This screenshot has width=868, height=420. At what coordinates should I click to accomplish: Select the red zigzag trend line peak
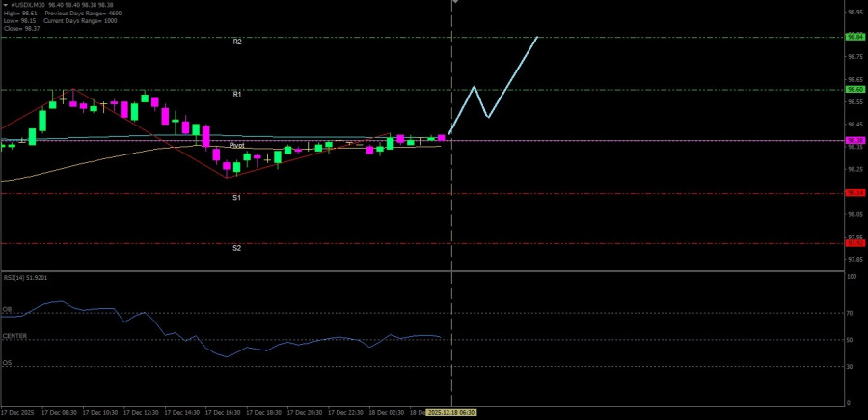coord(71,89)
